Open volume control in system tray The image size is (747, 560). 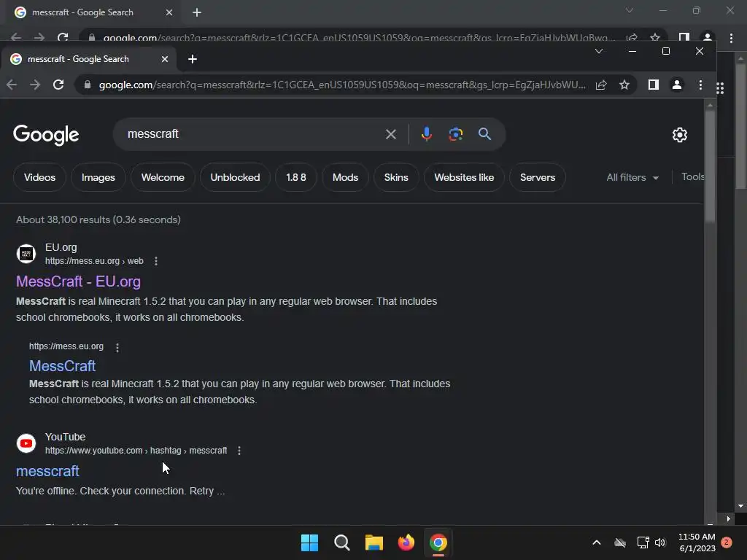pyautogui.click(x=659, y=542)
